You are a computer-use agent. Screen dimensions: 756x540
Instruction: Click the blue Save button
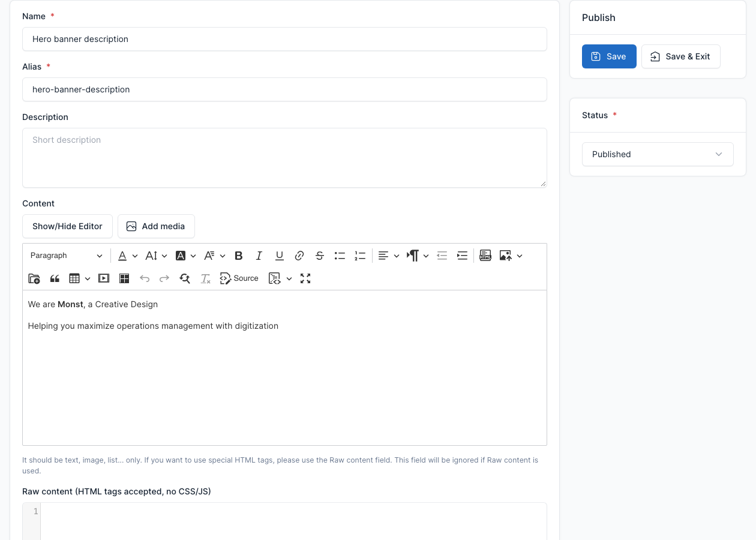pyautogui.click(x=609, y=56)
